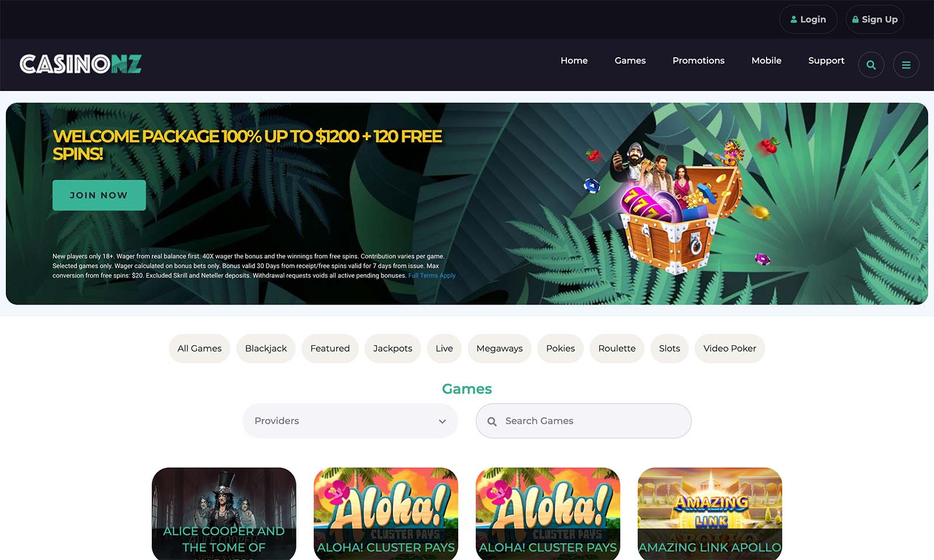This screenshot has width=934, height=560.
Task: Click the search magnifier icon in header
Action: [871, 65]
